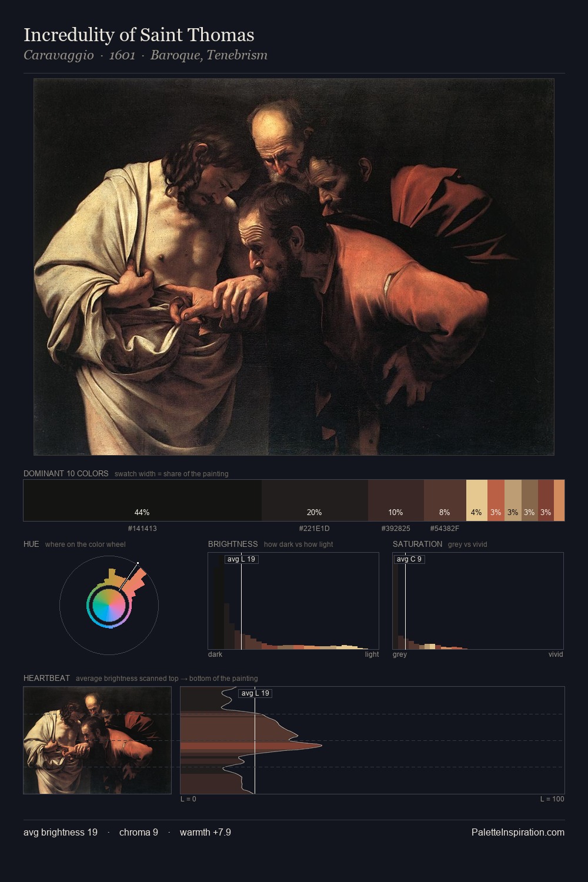Click the DOMINANT 10 COLORS heading
This screenshot has width=588, height=882.
pos(66,473)
